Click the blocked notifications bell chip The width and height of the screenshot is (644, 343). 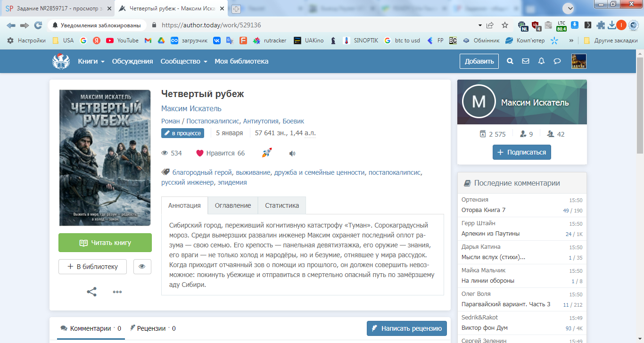click(96, 25)
